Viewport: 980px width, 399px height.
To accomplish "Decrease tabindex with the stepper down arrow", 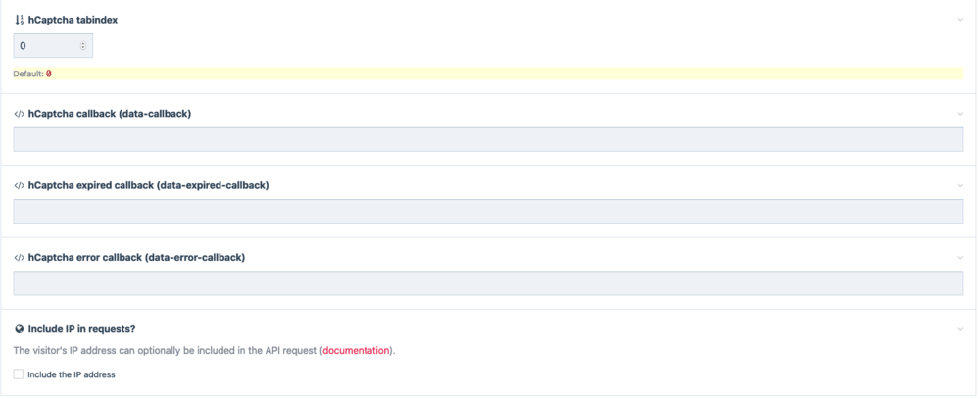I will click(83, 49).
